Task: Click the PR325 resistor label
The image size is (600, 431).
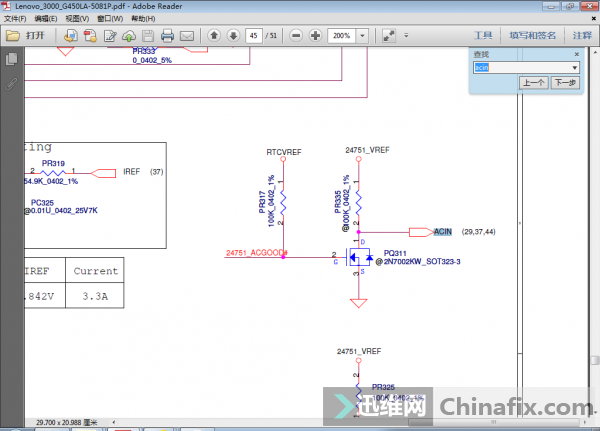Action: pyautogui.click(x=383, y=387)
